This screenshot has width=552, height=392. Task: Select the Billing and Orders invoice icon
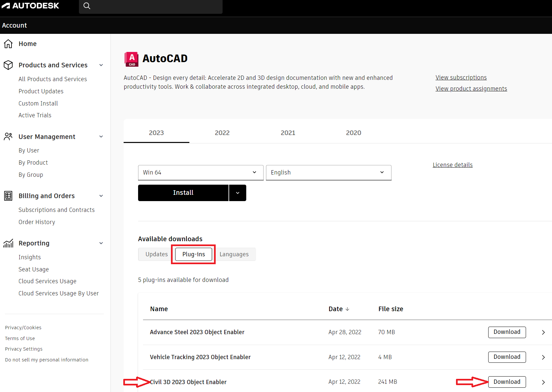(8, 196)
